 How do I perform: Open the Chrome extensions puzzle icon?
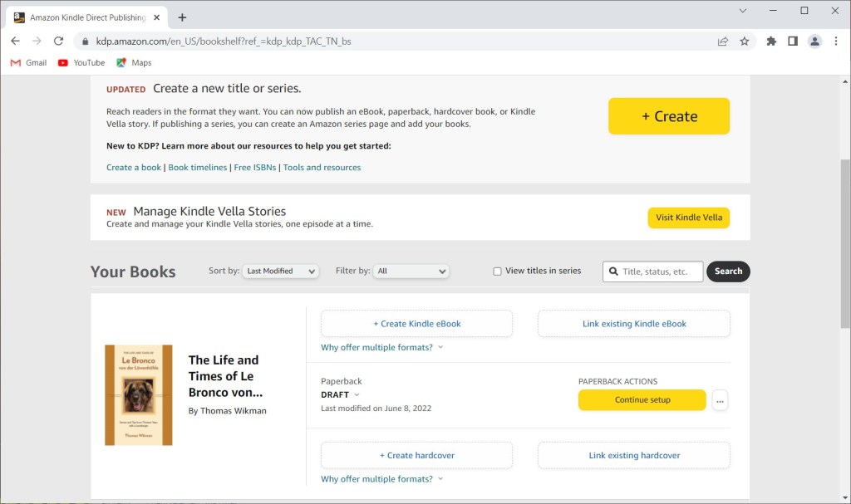pyautogui.click(x=771, y=40)
